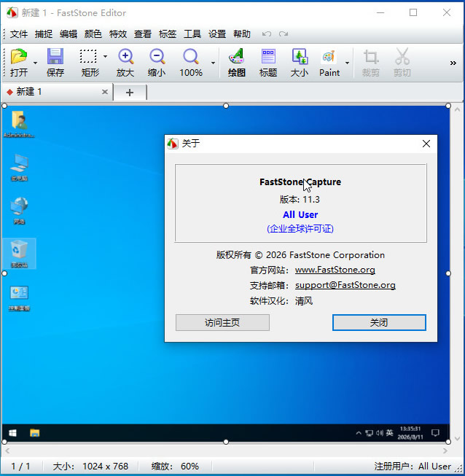Click the tray overflow caret in capture

point(359,433)
